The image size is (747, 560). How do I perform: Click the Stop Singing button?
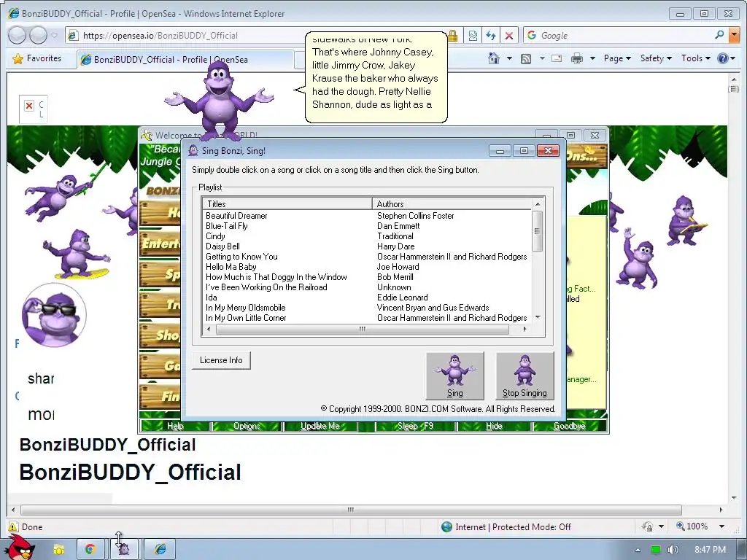[x=525, y=376]
